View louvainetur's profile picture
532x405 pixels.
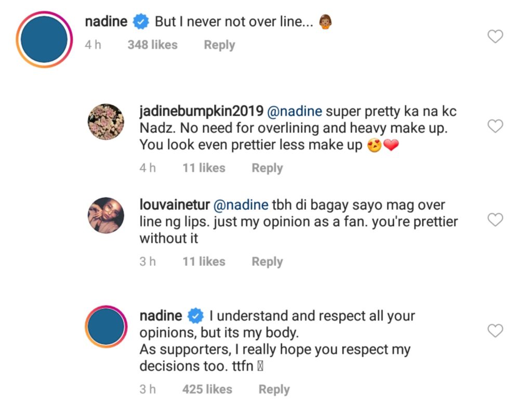coord(105,215)
